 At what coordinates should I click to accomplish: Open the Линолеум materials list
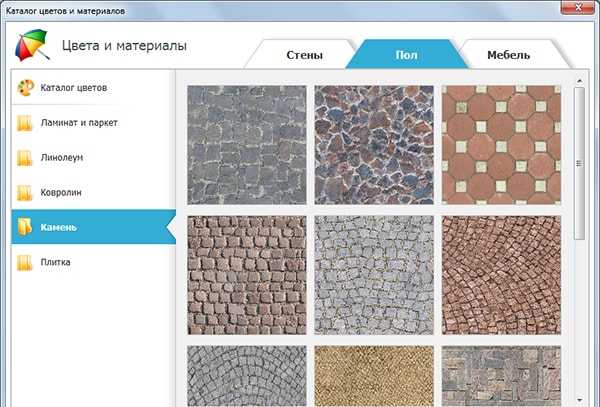pos(66,158)
